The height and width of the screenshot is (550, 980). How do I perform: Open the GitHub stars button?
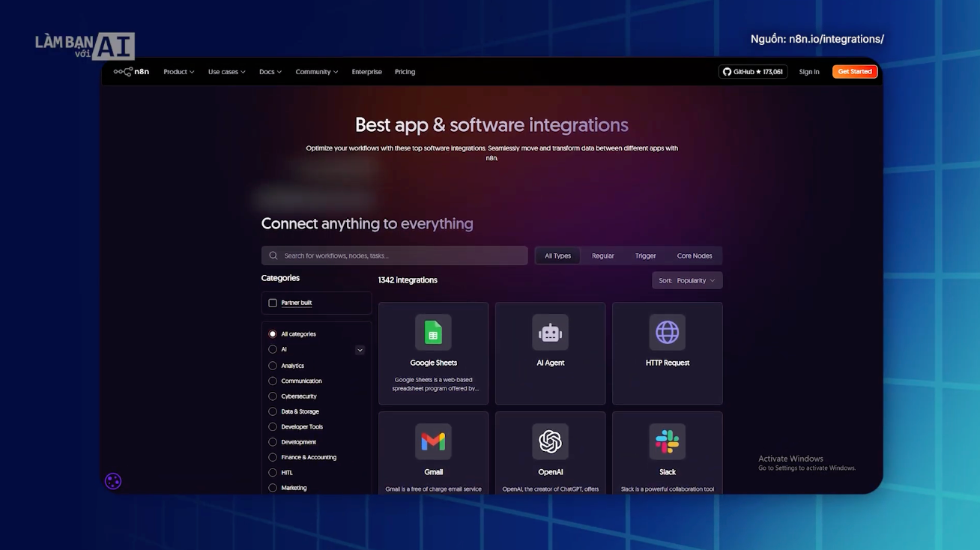pos(753,72)
